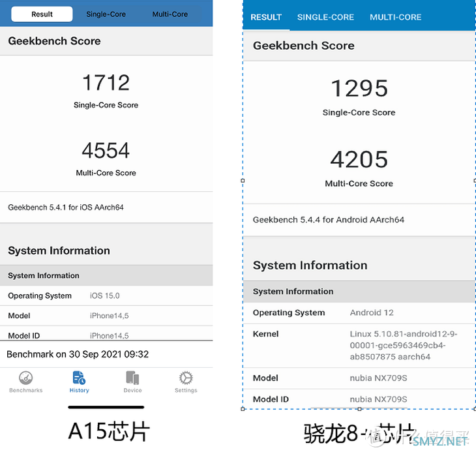Open the Settings gear icon
The width and height of the screenshot is (476, 454).
[x=186, y=378]
